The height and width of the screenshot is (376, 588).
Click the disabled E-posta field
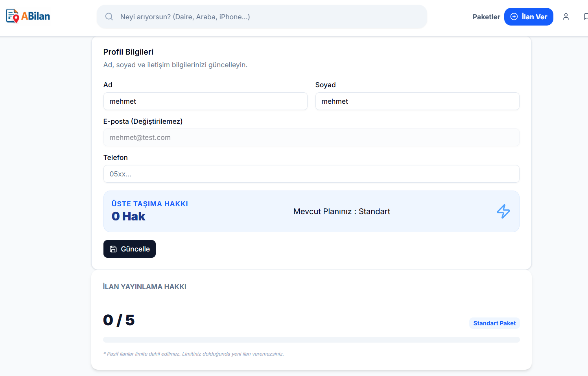pos(311,138)
